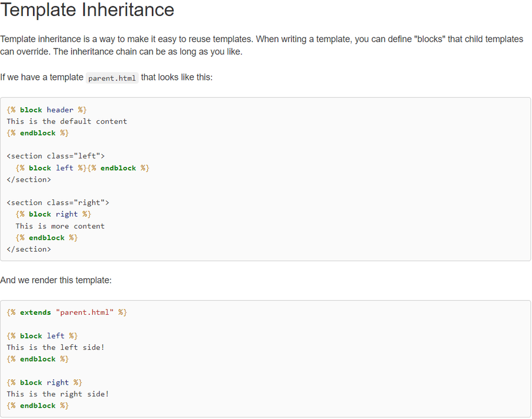Click "This is the right side!" text
This screenshot has height=419, width=532.
(58, 394)
